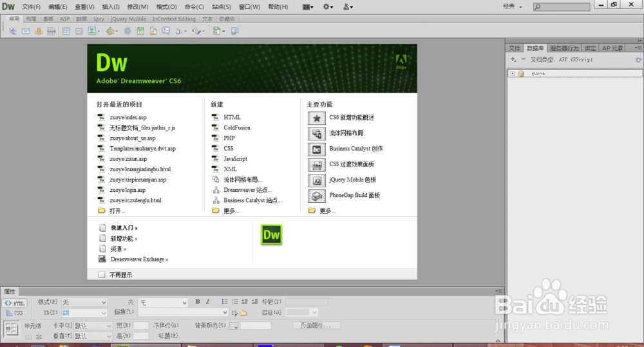Create a new PHP document
This screenshot has width=644, height=347.
[x=229, y=138]
